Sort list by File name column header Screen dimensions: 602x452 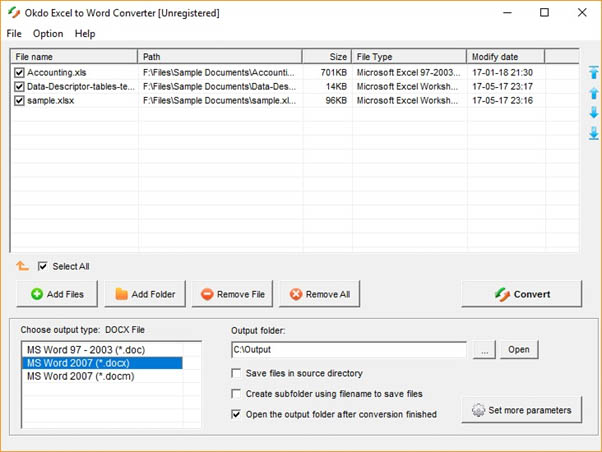[x=74, y=57]
